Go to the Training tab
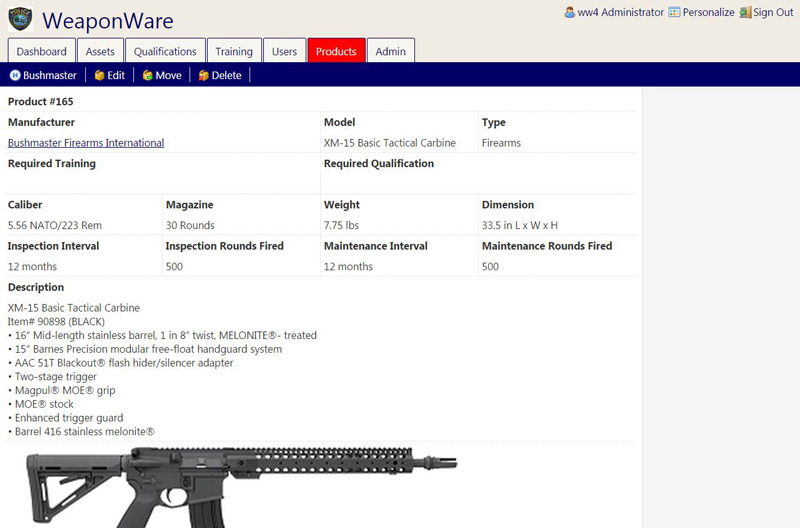Viewport: 800px width, 528px height. click(234, 51)
